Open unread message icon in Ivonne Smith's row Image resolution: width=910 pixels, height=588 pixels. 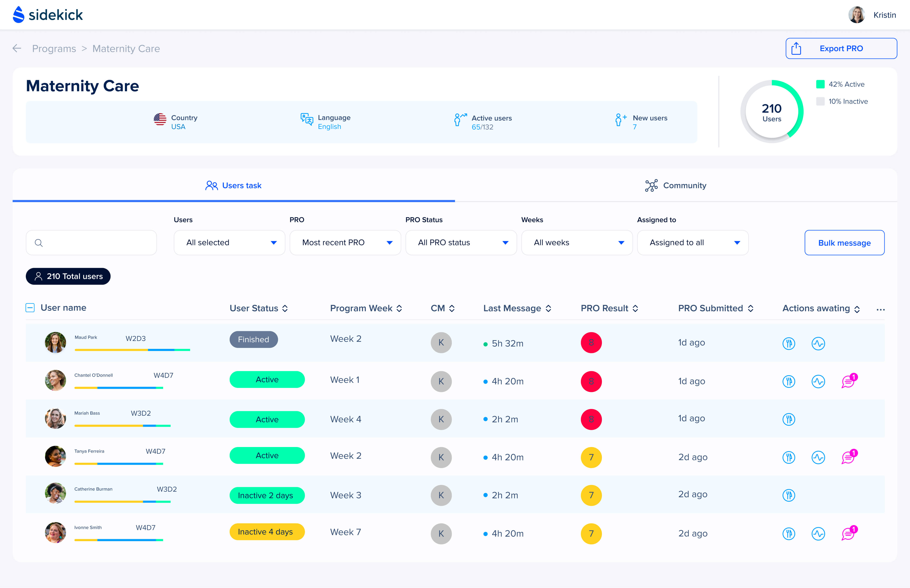849,533
